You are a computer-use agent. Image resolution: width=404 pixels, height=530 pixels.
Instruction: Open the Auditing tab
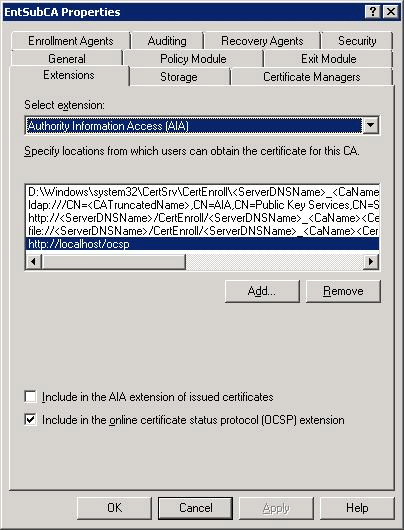pos(167,41)
